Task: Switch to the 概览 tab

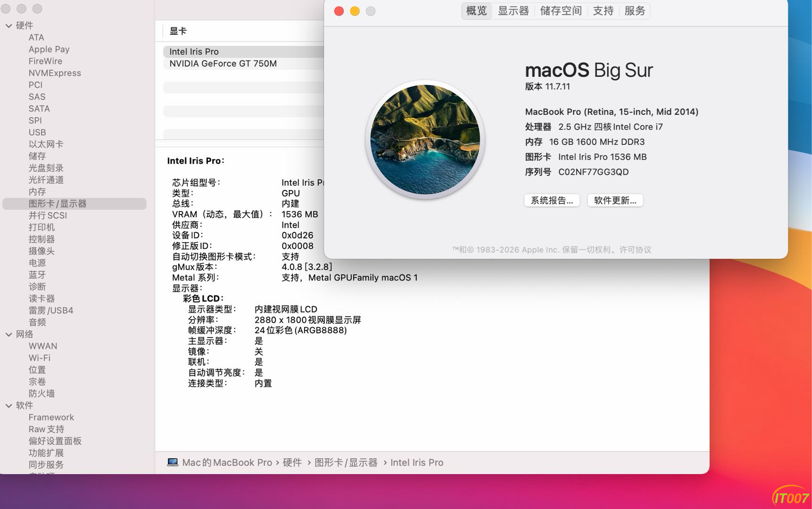Action: [x=476, y=11]
